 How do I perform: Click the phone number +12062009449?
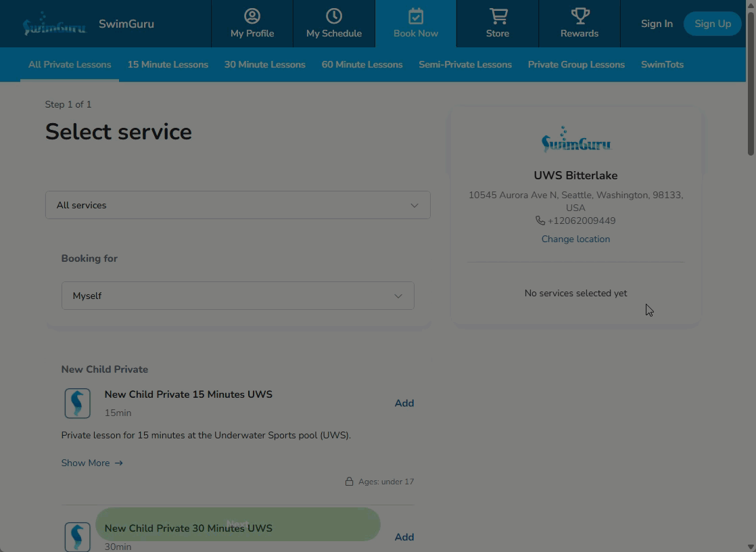pos(582,221)
